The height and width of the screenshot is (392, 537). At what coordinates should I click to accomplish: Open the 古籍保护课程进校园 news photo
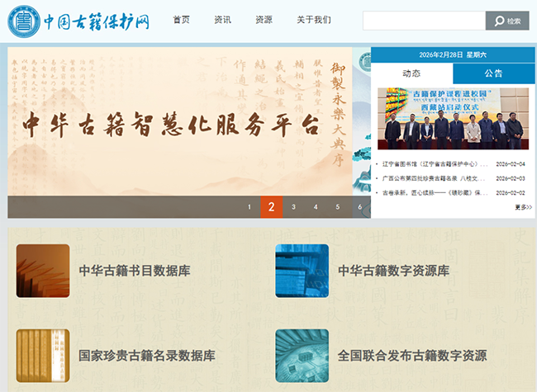[453, 119]
